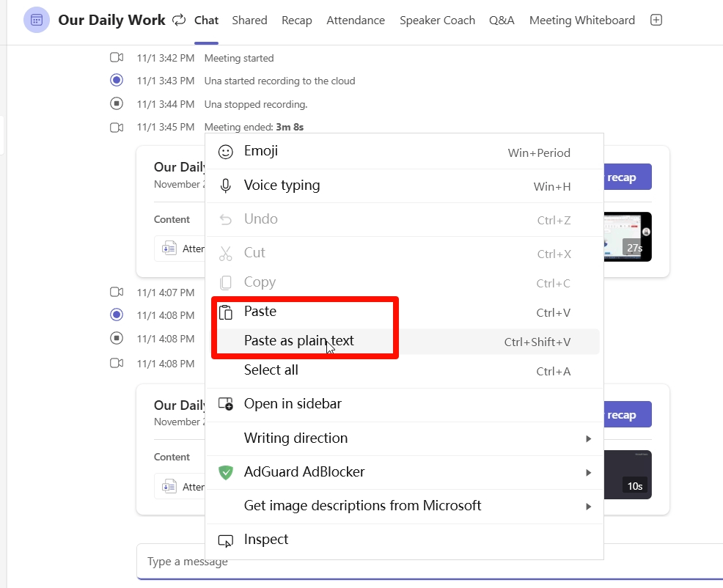Choose Inspect from the context menu

404,540
